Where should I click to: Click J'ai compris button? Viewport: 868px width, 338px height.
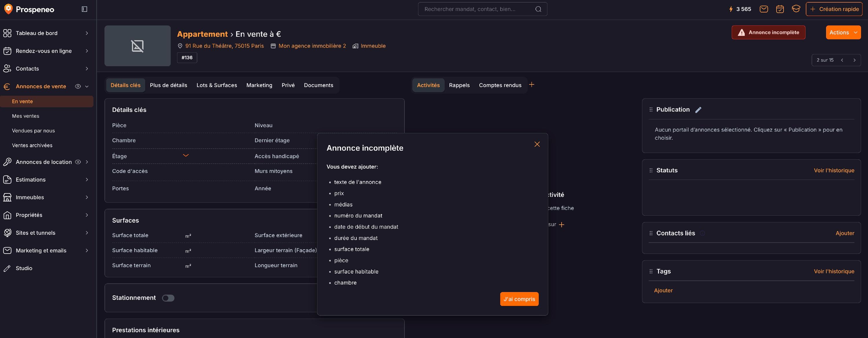coord(519,299)
